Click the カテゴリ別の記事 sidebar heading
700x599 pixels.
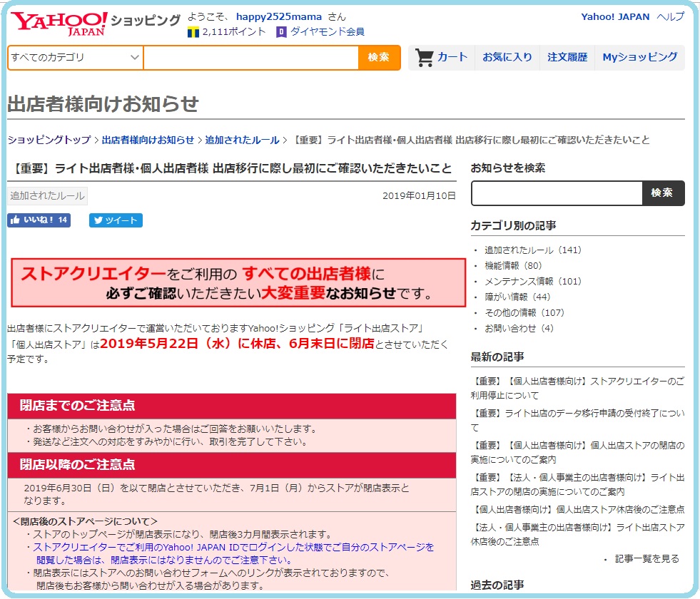[513, 225]
